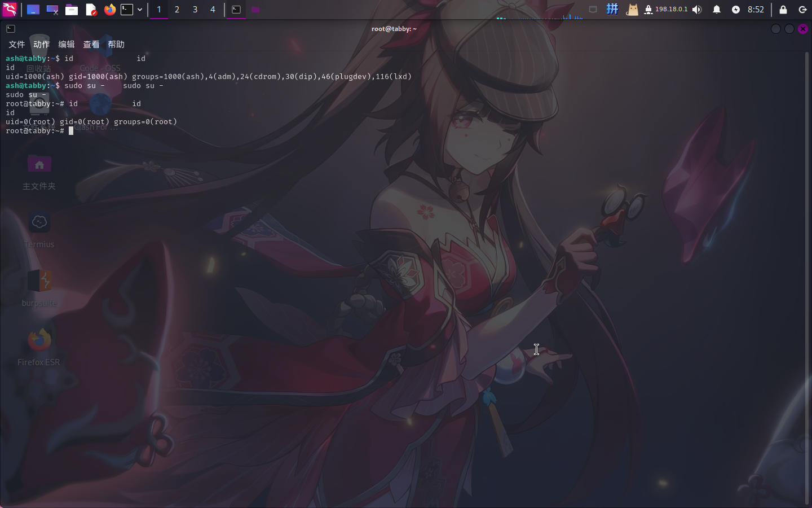Close the root@tabby terminal window
The height and width of the screenshot is (508, 812).
[803, 29]
